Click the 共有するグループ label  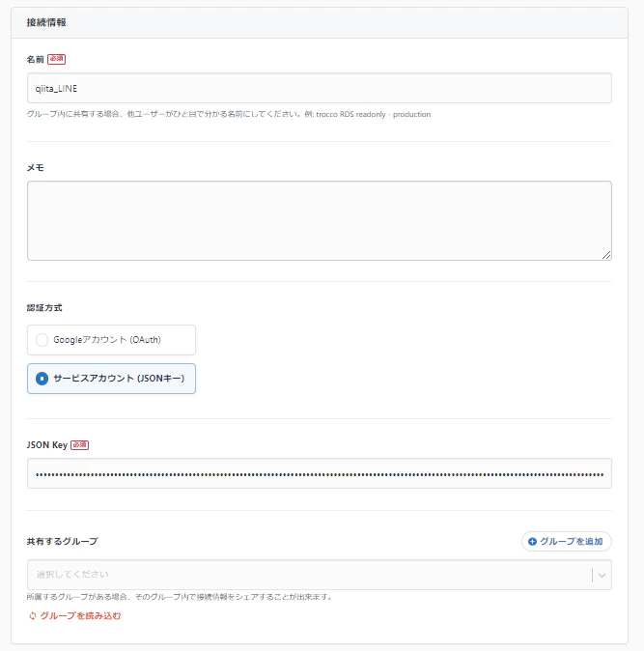click(62, 542)
